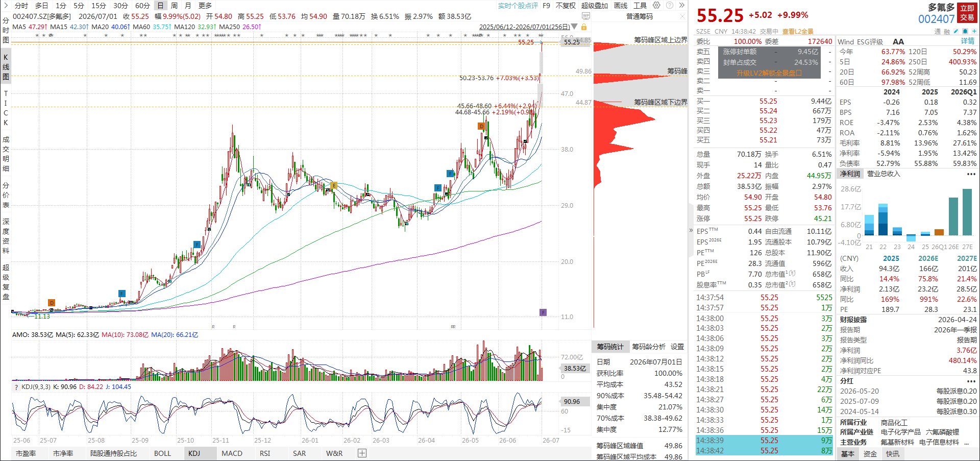980x461 pixels.
Task: Open the 查看L2全景 link
Action: (798, 31)
